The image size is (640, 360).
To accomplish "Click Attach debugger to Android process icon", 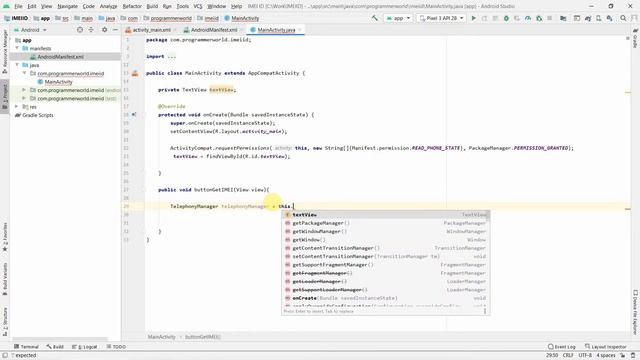I will (539, 18).
